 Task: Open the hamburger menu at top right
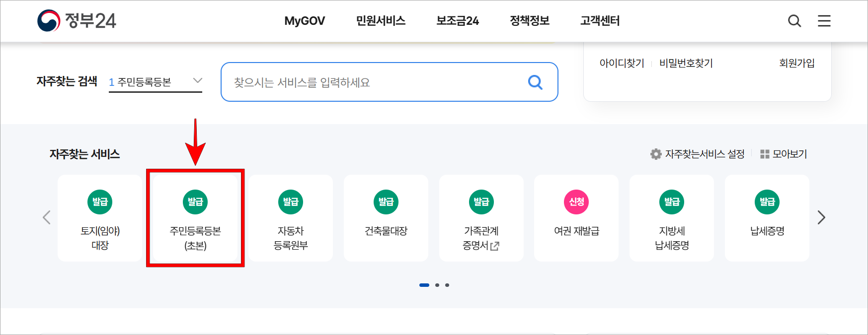(x=824, y=21)
